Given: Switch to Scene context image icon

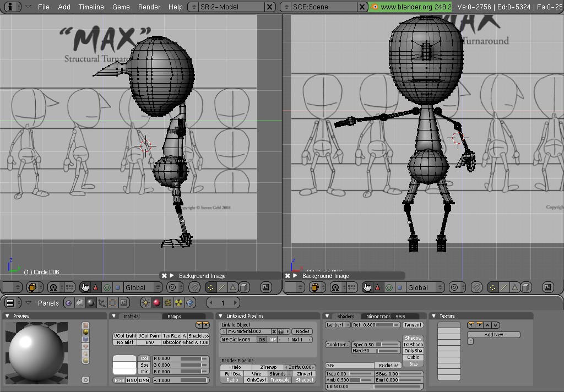Looking at the screenshot, I should (124, 303).
